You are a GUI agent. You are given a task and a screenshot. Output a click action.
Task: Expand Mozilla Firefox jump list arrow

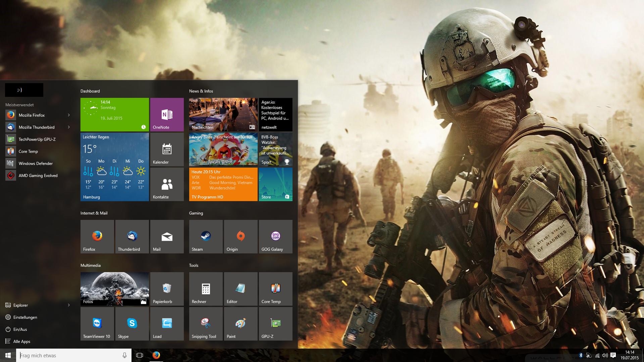pos(69,115)
